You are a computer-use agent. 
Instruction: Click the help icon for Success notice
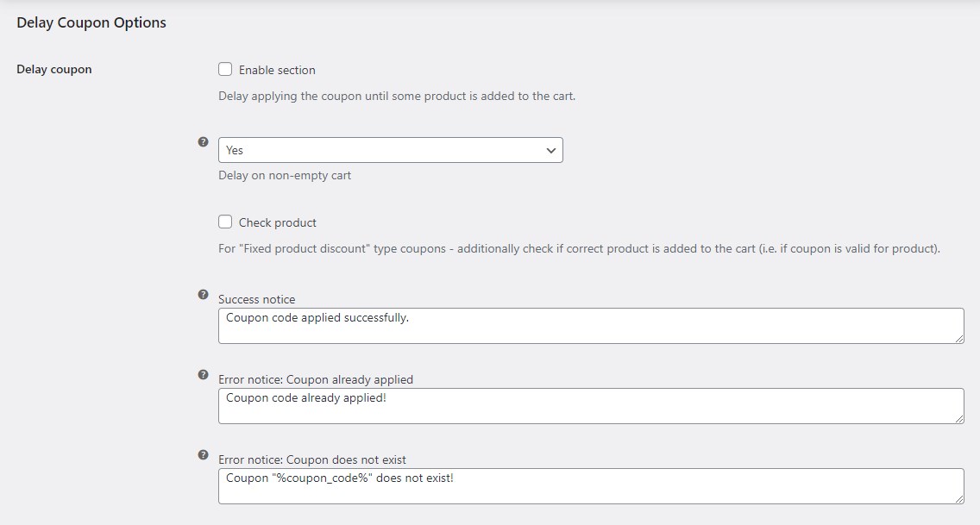pos(202,294)
